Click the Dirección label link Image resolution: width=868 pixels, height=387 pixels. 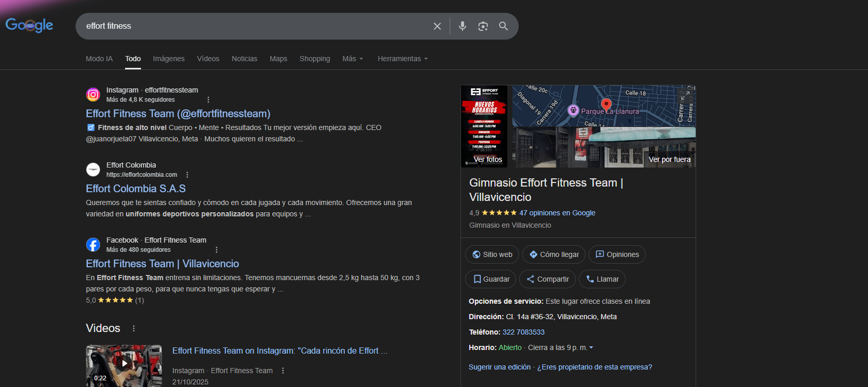tap(486, 317)
